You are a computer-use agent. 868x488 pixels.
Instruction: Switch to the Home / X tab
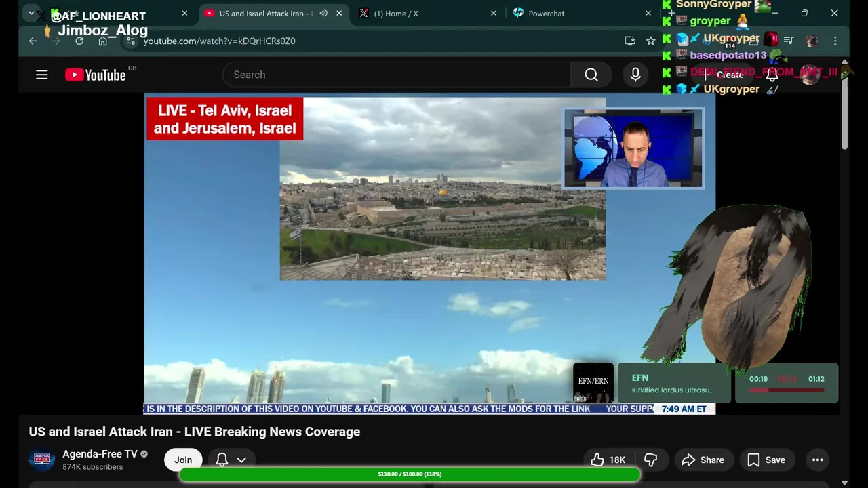427,13
